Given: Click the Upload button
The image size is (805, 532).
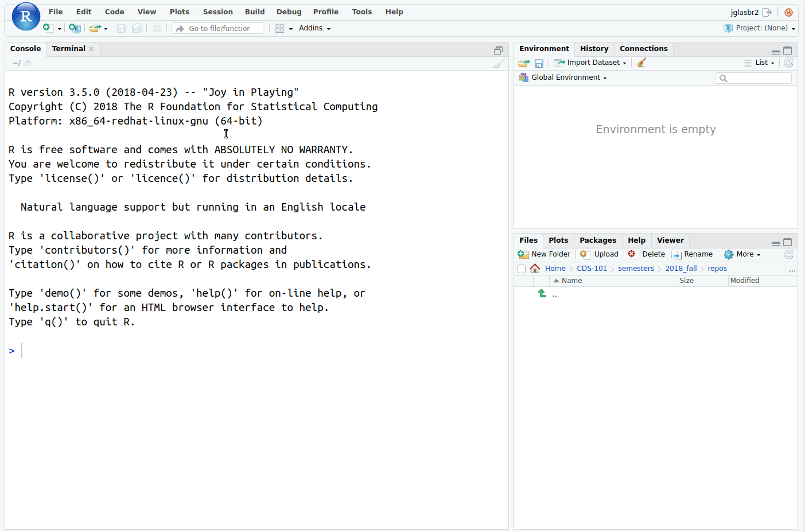Looking at the screenshot, I should pos(599,254).
